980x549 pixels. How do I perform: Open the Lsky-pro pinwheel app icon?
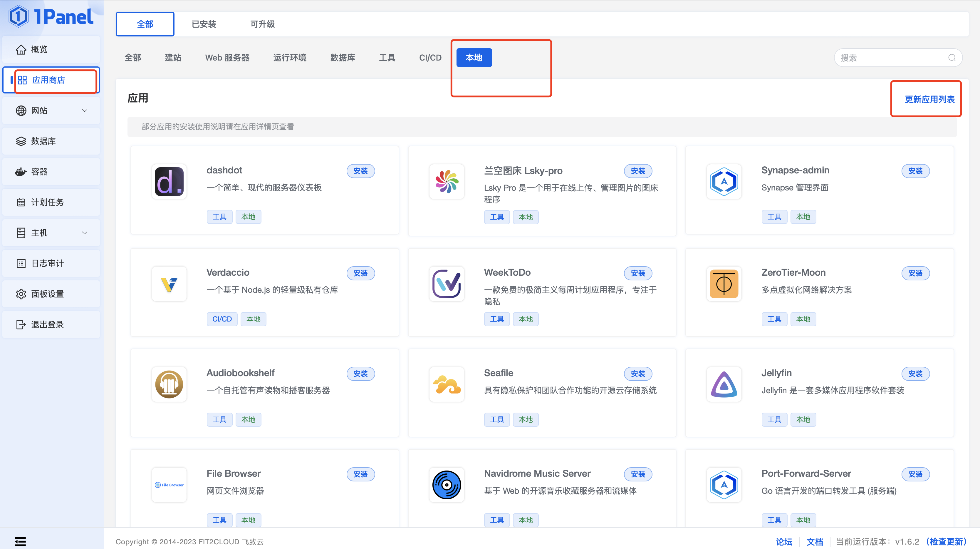point(447,182)
